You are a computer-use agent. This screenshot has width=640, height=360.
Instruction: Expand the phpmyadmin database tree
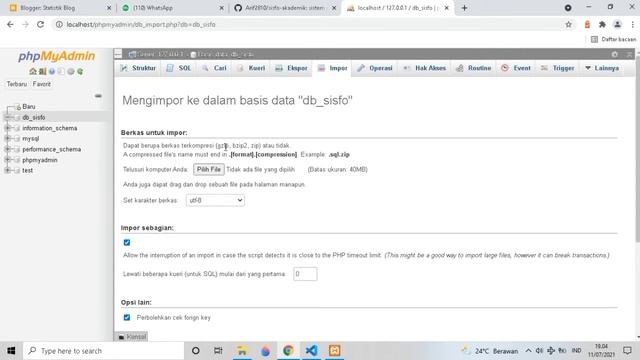(x=7, y=160)
